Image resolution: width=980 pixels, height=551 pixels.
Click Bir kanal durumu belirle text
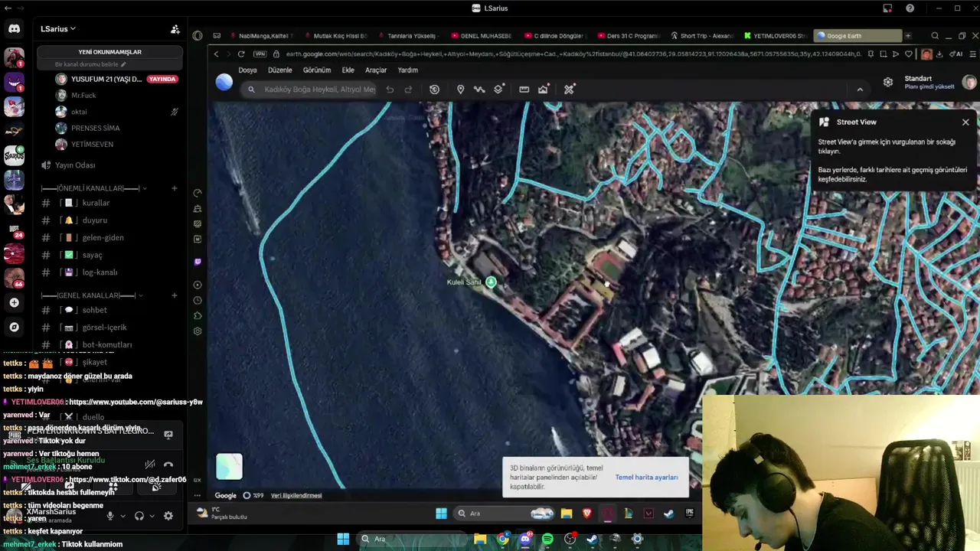[87, 64]
